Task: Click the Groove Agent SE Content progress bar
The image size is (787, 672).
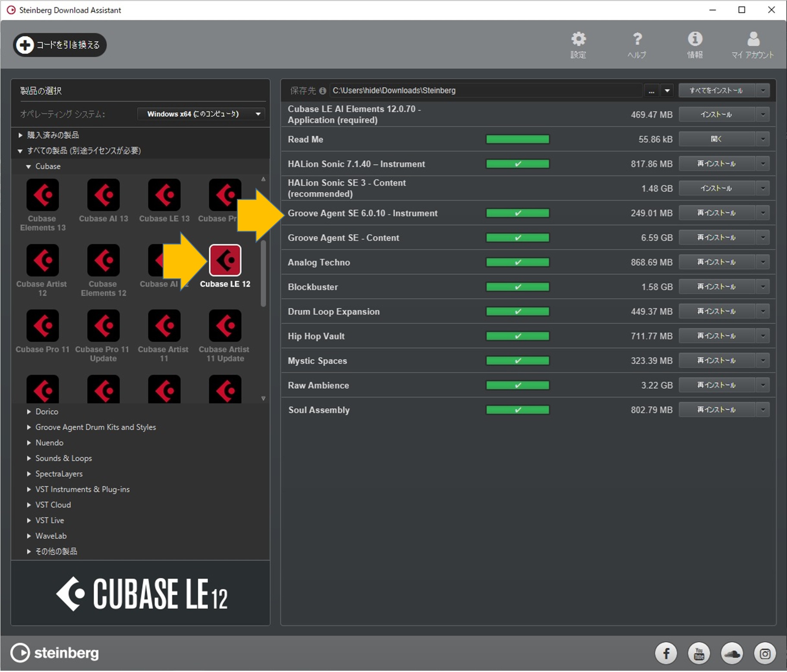Action: tap(517, 238)
